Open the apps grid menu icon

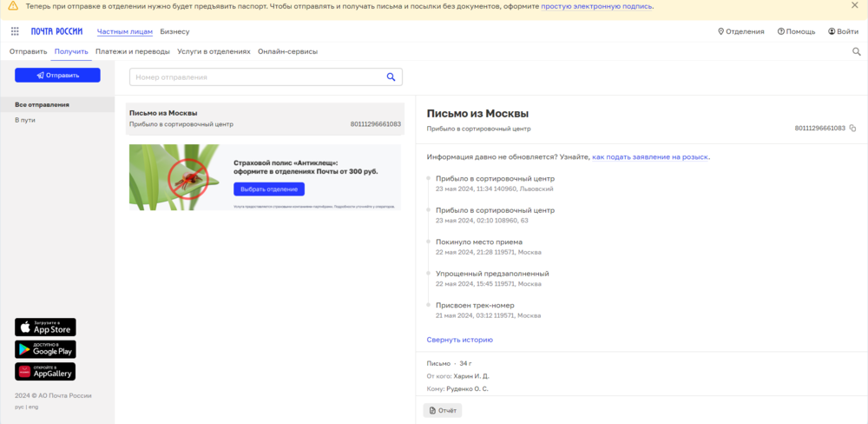(15, 31)
